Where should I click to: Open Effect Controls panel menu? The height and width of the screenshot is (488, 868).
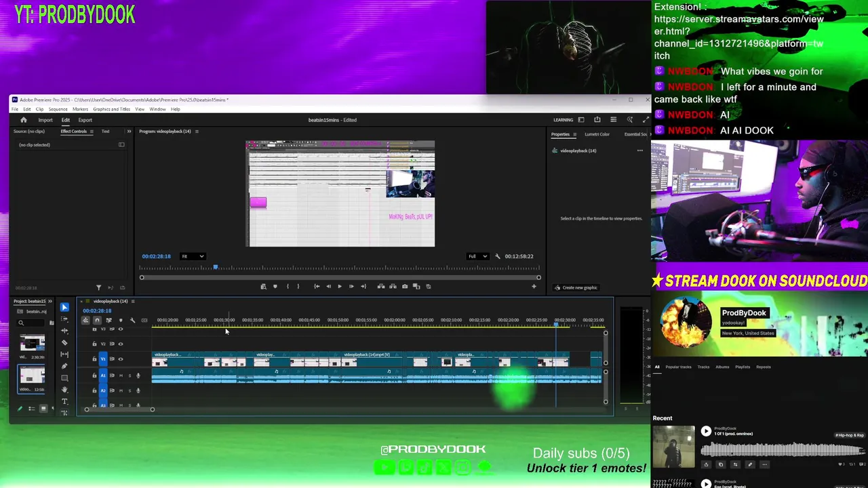tap(92, 131)
